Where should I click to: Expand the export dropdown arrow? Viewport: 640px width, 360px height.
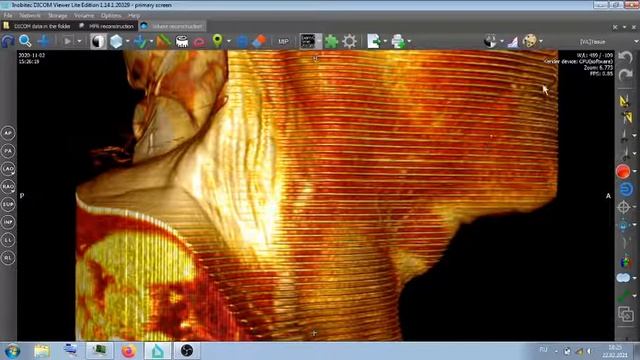(x=385, y=41)
